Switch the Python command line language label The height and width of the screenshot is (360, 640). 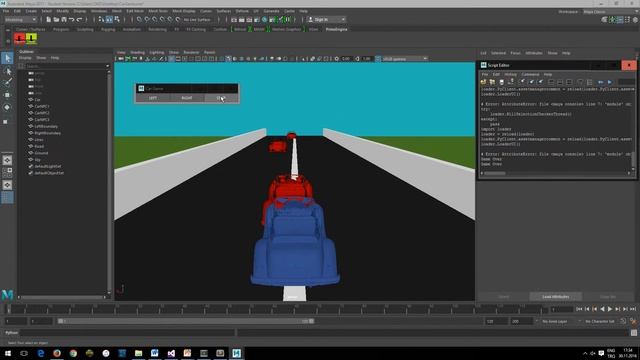11,333
